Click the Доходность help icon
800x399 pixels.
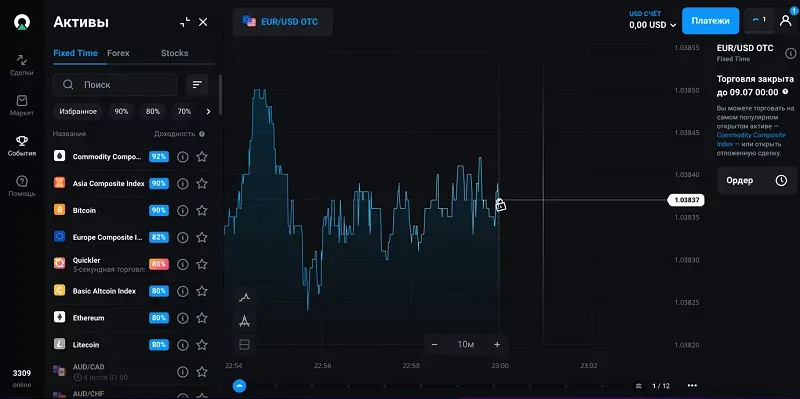coord(202,134)
